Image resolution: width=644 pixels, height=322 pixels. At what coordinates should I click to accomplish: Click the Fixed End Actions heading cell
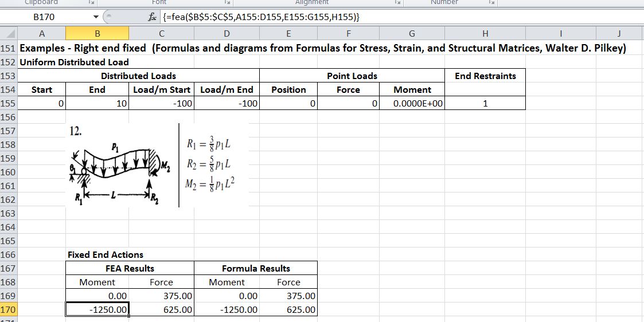click(x=106, y=255)
